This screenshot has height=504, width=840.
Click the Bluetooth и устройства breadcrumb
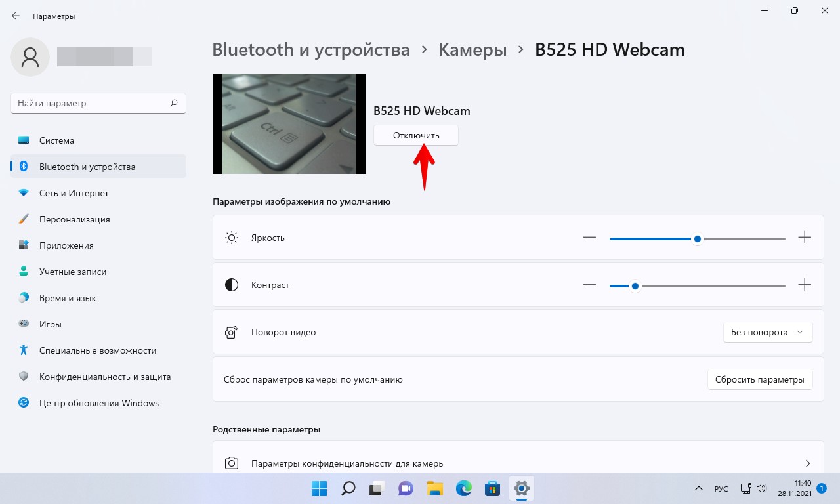click(311, 49)
